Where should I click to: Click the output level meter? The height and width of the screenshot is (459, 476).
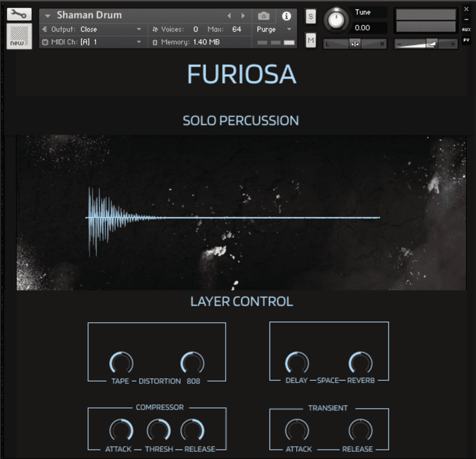point(425,21)
